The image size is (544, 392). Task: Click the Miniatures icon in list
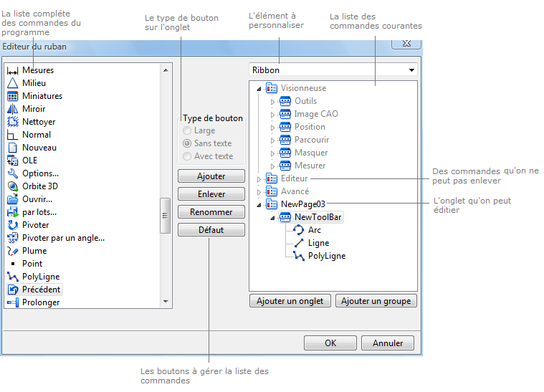click(12, 96)
